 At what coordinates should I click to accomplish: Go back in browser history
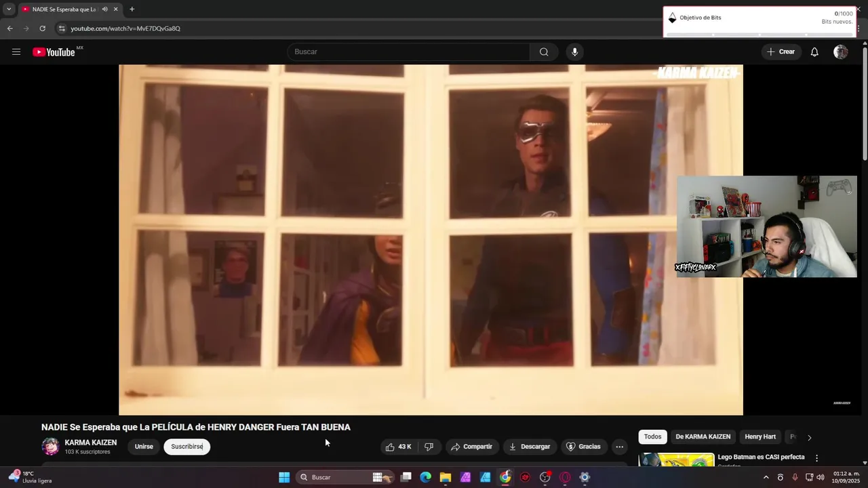9,28
